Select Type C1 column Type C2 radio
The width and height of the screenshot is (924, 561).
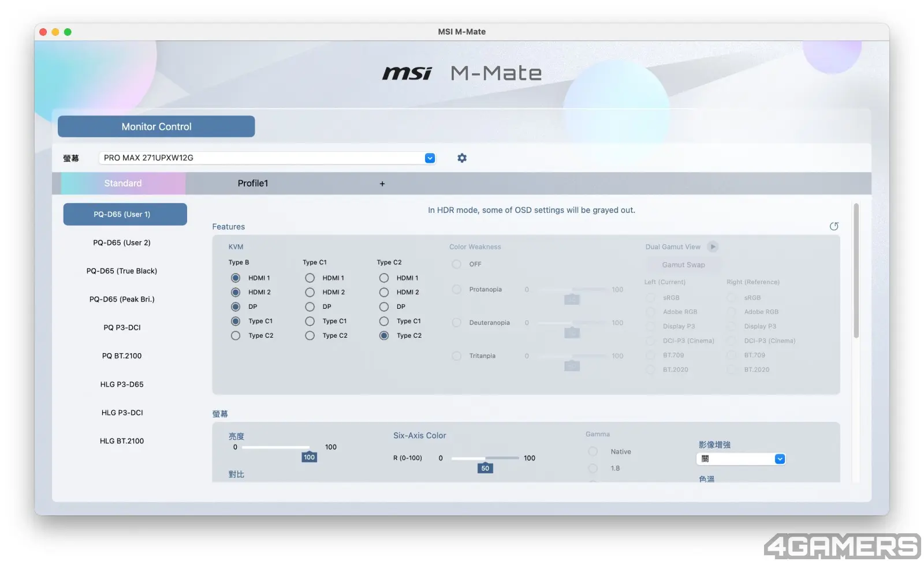click(x=310, y=336)
